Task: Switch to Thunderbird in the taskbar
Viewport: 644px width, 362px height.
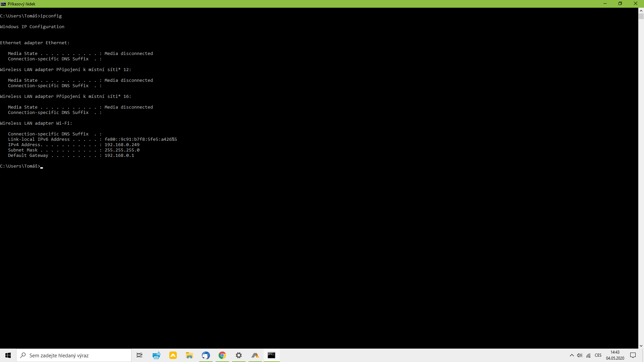Action: (x=206, y=355)
